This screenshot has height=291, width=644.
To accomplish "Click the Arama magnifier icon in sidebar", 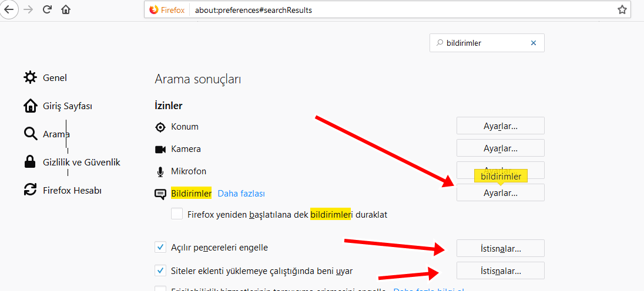I will (30, 134).
